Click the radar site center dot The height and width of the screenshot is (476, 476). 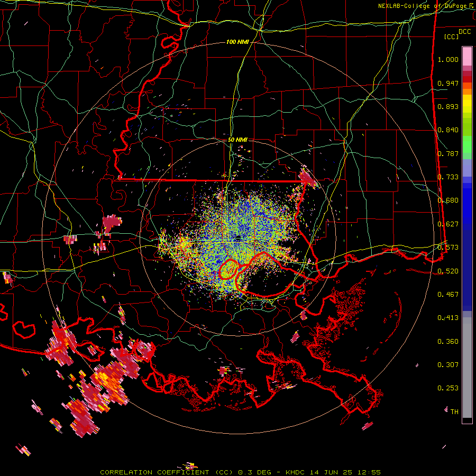pyautogui.click(x=239, y=237)
